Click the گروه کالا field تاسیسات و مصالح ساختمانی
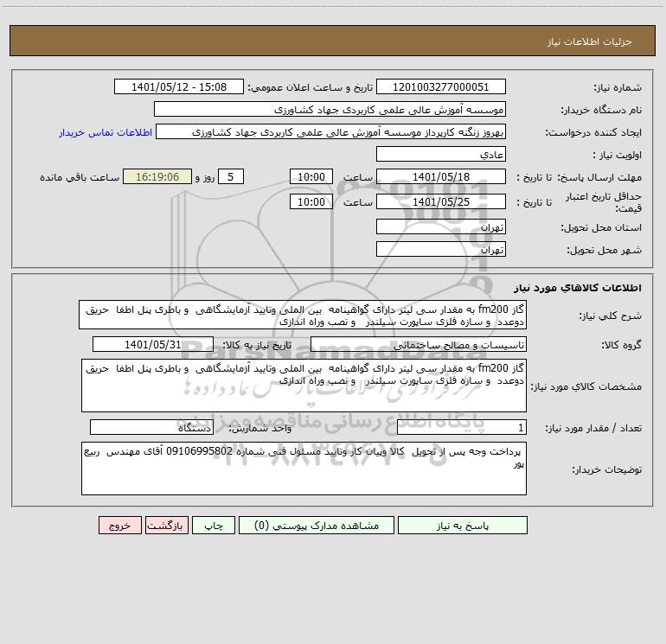666x644 pixels. [x=419, y=344]
